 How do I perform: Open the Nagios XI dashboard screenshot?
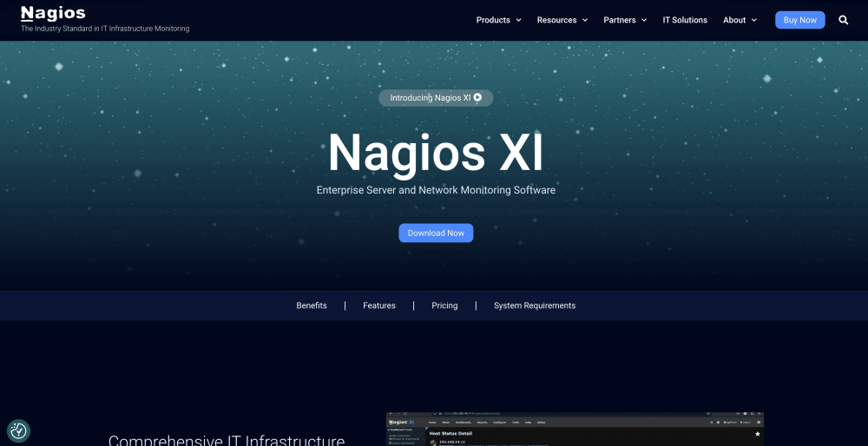click(x=575, y=429)
